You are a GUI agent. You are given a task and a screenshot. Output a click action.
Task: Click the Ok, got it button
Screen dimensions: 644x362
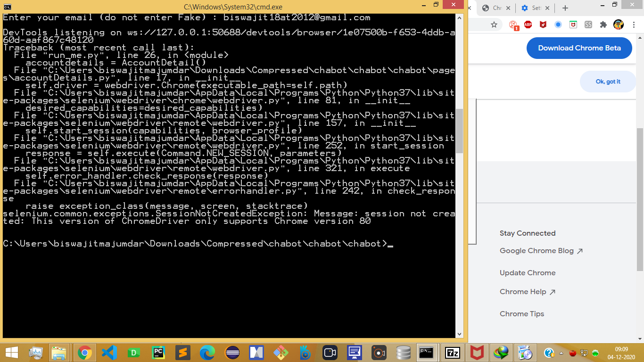point(608,82)
